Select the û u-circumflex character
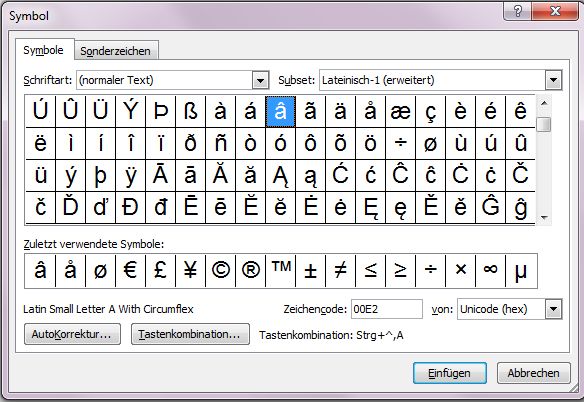This screenshot has width=584, height=402. (x=521, y=143)
